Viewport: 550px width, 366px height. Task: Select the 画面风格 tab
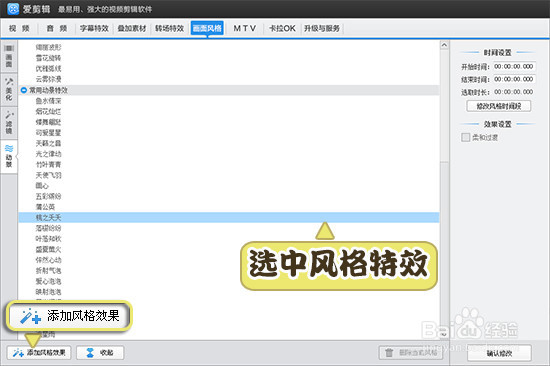[207, 28]
